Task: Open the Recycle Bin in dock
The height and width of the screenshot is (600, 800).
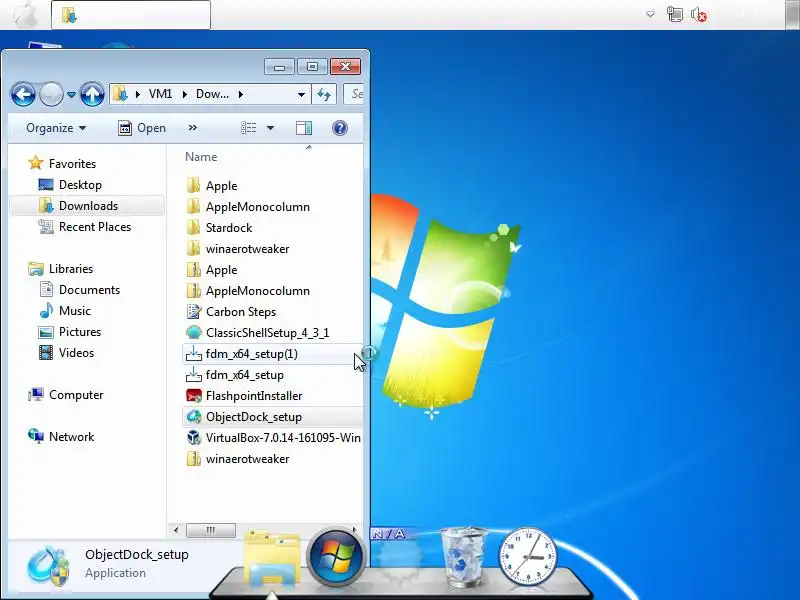Action: pyautogui.click(x=464, y=557)
